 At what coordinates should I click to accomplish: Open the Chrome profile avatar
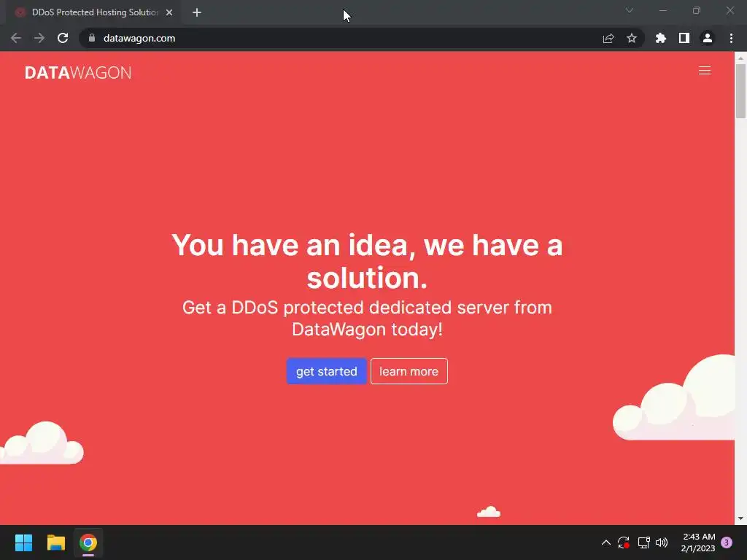tap(708, 38)
